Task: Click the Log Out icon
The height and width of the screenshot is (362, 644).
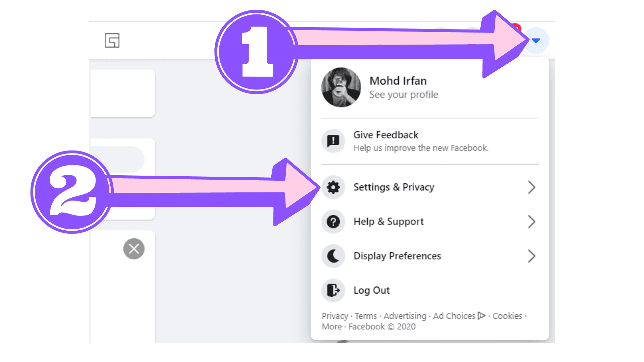Action: coord(333,290)
